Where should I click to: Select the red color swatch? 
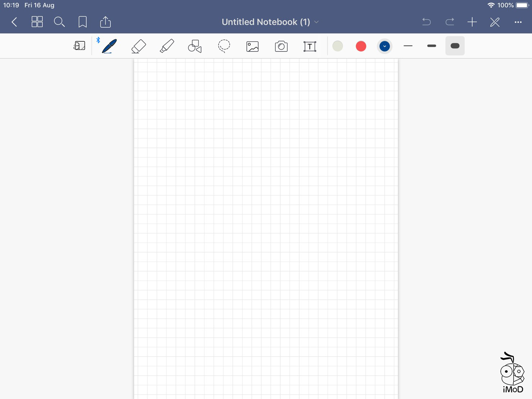tap(361, 46)
